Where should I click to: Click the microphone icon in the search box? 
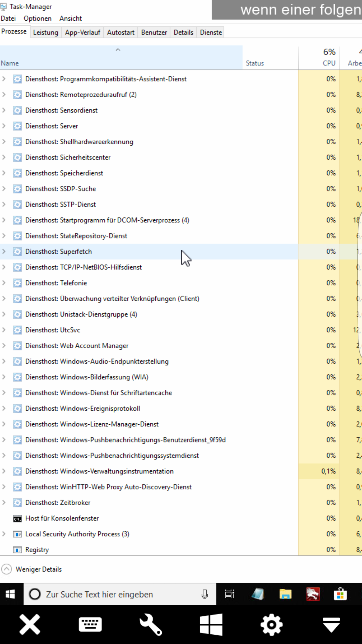(205, 594)
